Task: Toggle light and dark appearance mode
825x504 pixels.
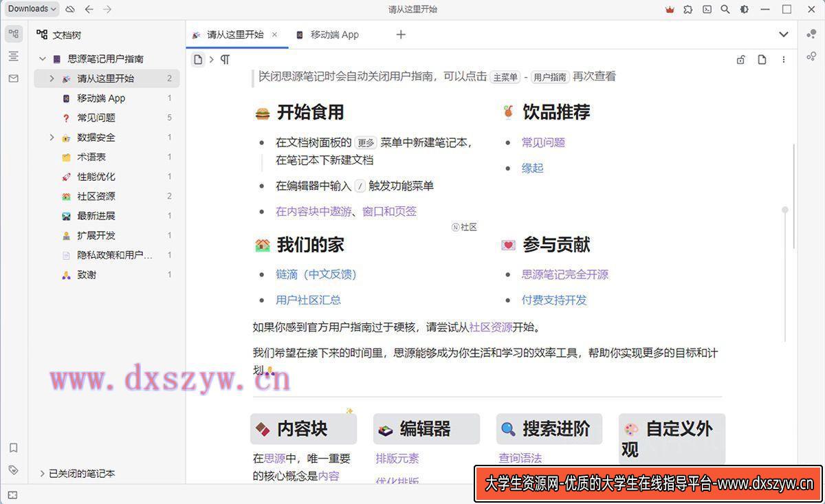Action: tap(744, 9)
